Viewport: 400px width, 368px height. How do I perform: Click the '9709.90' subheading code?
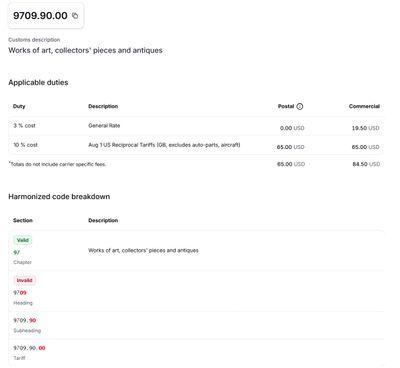click(24, 320)
